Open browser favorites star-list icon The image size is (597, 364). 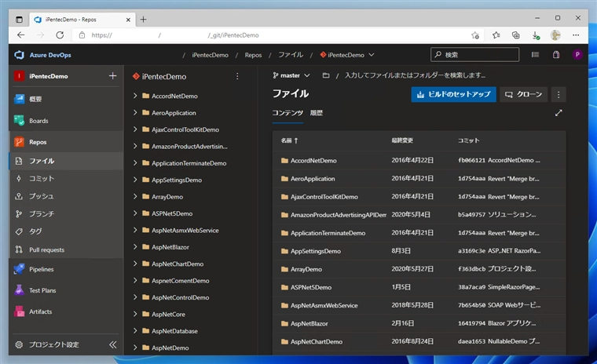496,35
